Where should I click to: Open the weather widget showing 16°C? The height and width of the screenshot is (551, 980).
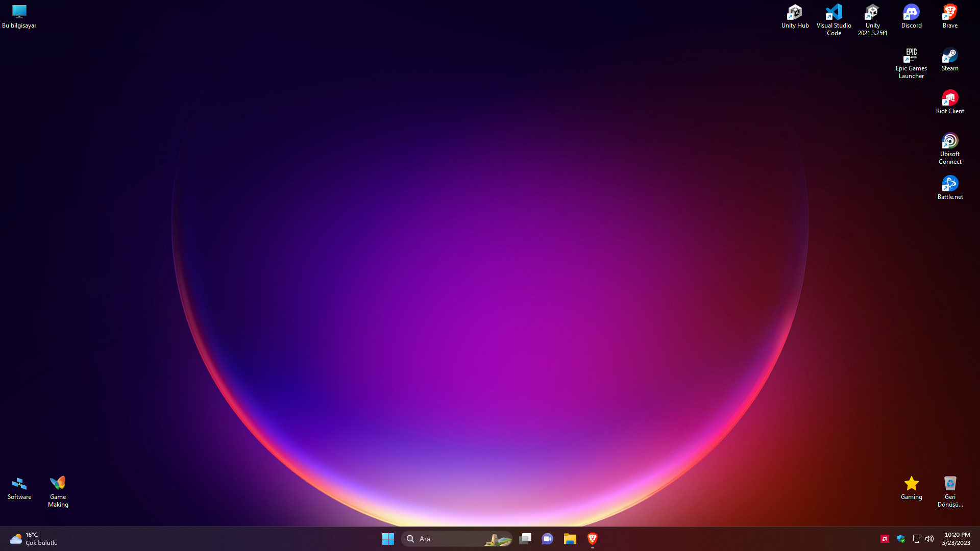pos(34,539)
